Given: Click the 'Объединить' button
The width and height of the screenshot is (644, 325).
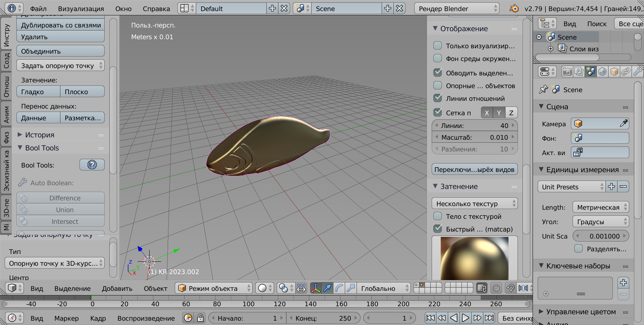Looking at the screenshot, I should pyautogui.click(x=60, y=51).
